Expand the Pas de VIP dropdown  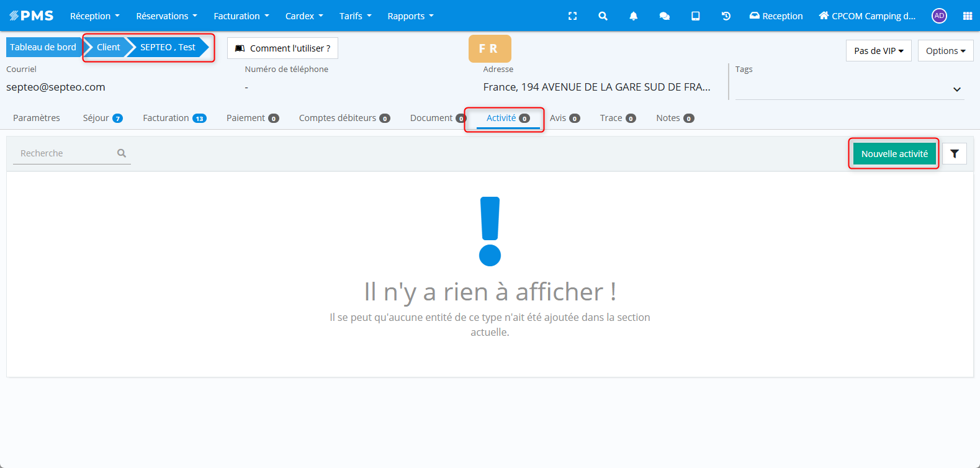point(878,51)
